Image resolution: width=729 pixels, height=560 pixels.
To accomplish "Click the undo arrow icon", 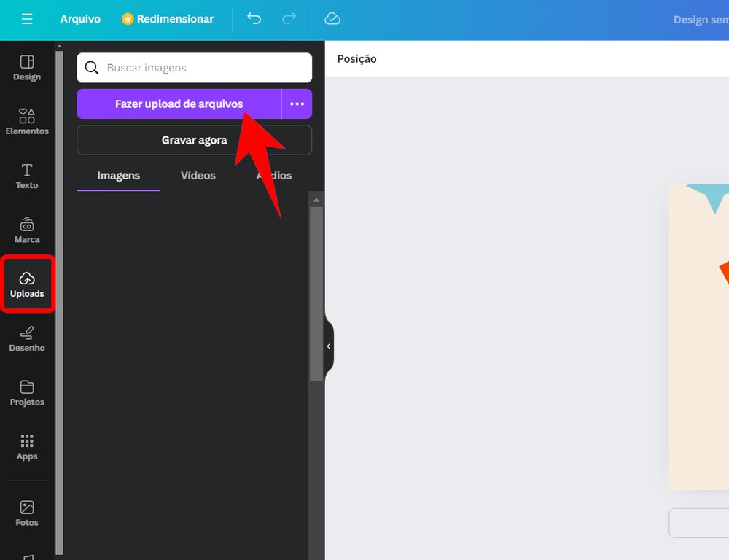I will coord(254,19).
